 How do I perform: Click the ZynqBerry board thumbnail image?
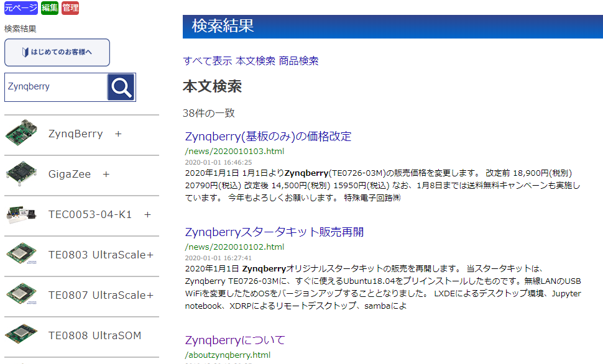click(x=22, y=134)
